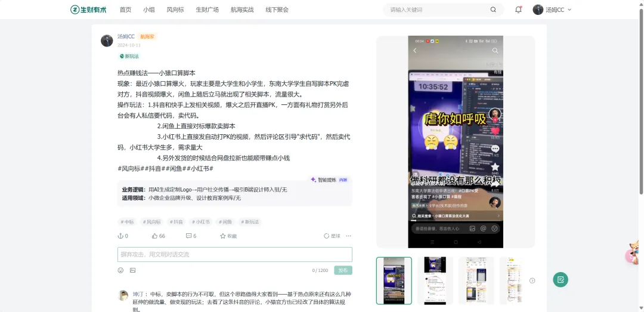Select the #风向标 tag chip
Viewport: 644px width, 312px height.
point(151,222)
